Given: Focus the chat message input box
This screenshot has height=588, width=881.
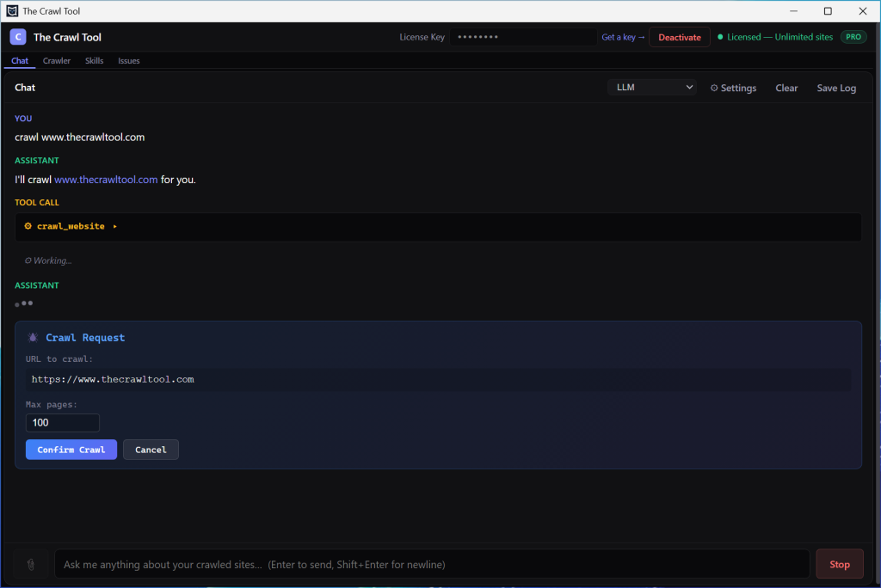Looking at the screenshot, I should [432, 565].
